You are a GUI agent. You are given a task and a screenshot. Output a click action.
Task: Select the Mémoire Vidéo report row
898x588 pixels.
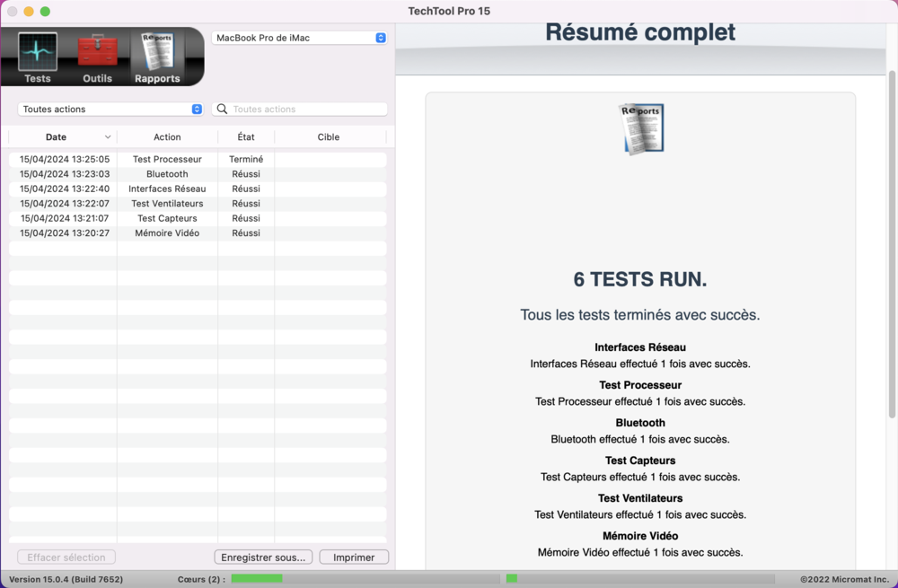198,233
